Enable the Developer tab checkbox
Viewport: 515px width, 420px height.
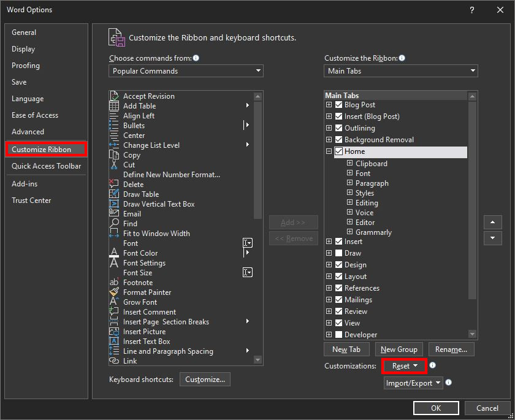338,335
